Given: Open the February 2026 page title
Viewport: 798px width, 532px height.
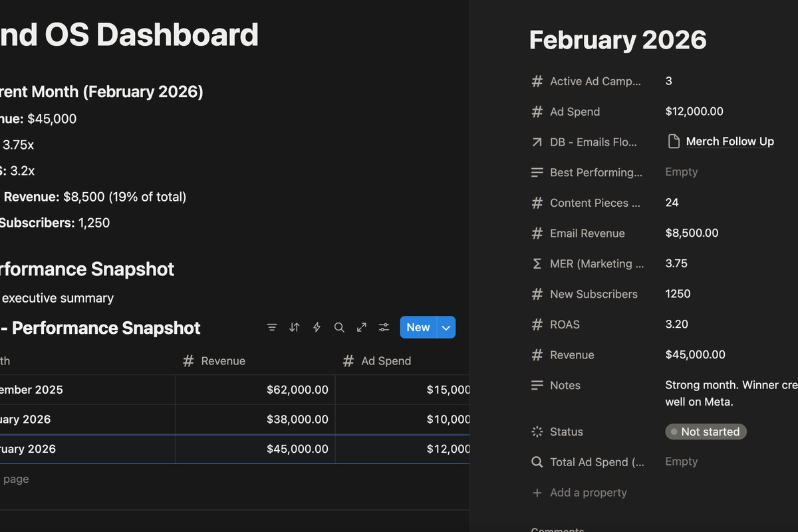Looking at the screenshot, I should tap(618, 40).
